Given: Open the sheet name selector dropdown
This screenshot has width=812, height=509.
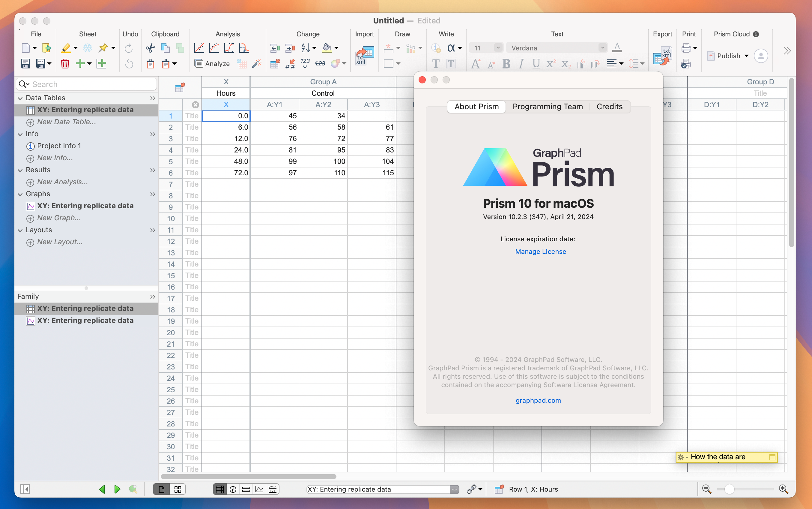Looking at the screenshot, I should point(454,489).
